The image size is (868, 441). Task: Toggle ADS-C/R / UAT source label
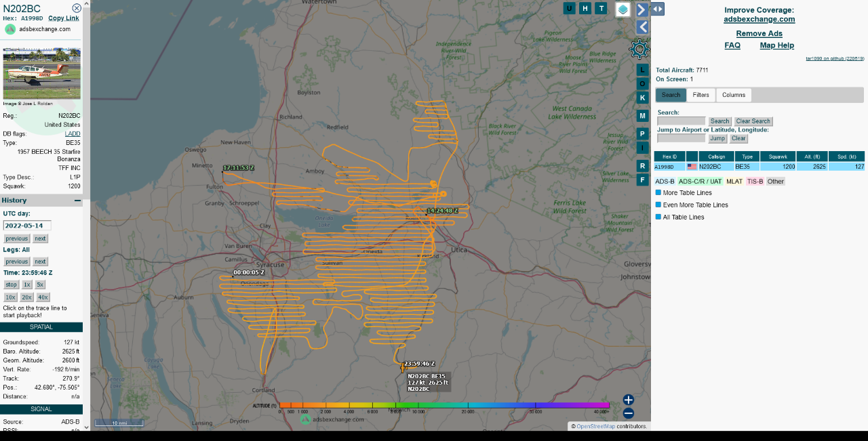[x=701, y=182]
